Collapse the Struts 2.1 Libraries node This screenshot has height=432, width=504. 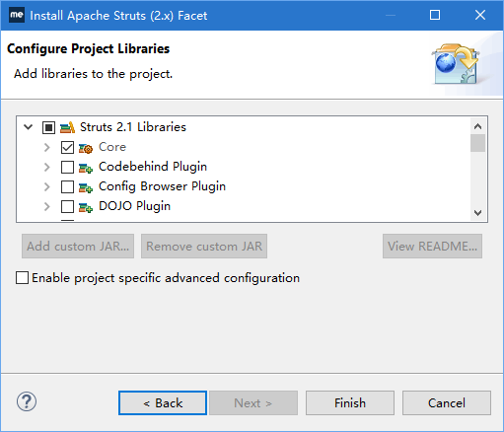point(29,127)
